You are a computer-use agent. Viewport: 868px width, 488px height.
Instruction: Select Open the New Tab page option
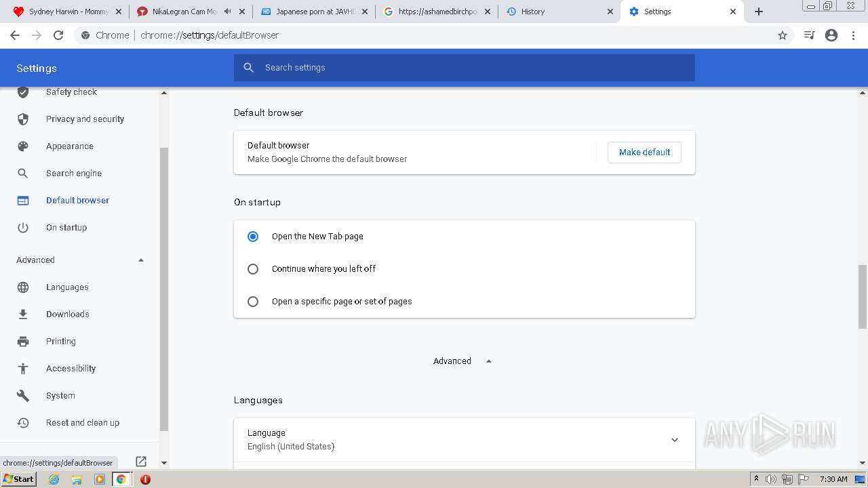point(253,237)
